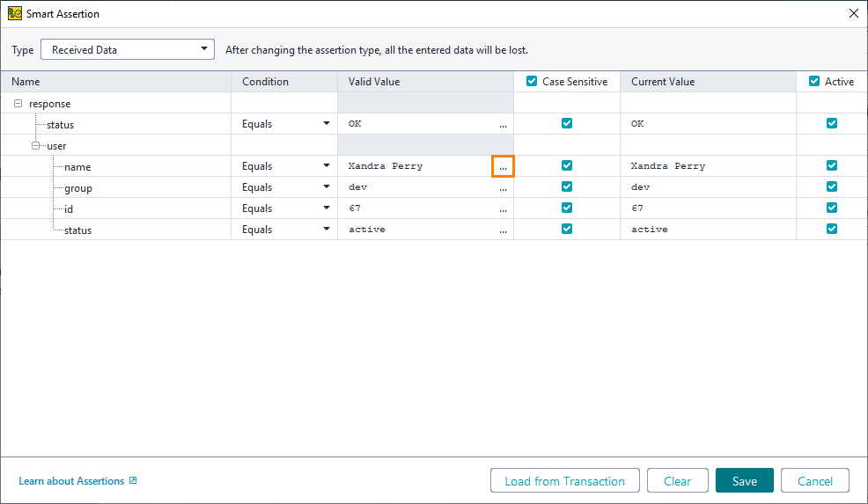The width and height of the screenshot is (868, 504).
Task: Open ellipsis editor for id 67 value
Action: coord(503,208)
